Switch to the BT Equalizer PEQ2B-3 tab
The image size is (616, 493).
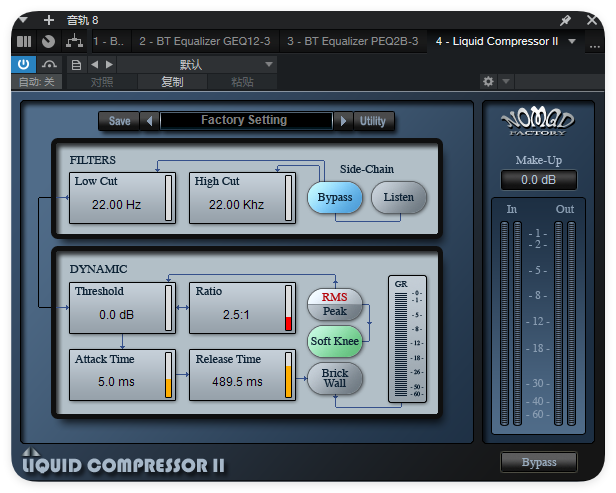353,41
